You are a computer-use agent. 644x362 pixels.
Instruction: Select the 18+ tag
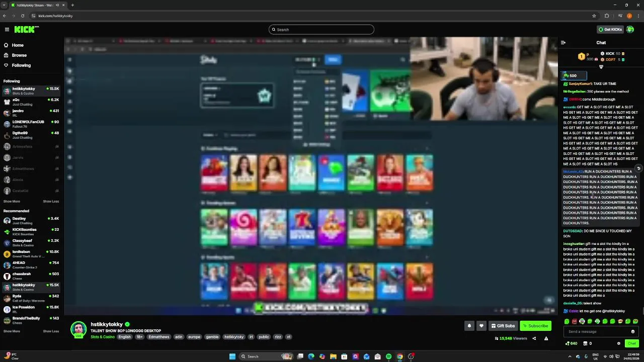(x=139, y=337)
